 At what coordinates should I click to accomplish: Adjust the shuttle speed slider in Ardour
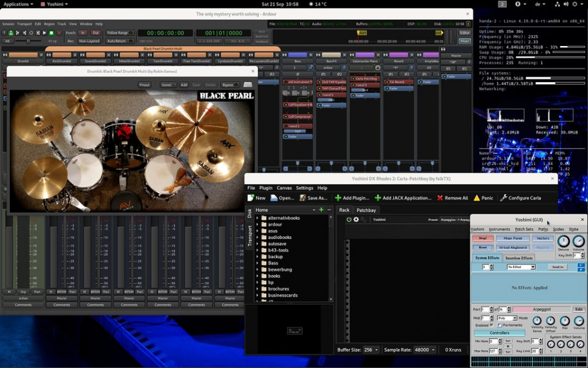pos(28,41)
